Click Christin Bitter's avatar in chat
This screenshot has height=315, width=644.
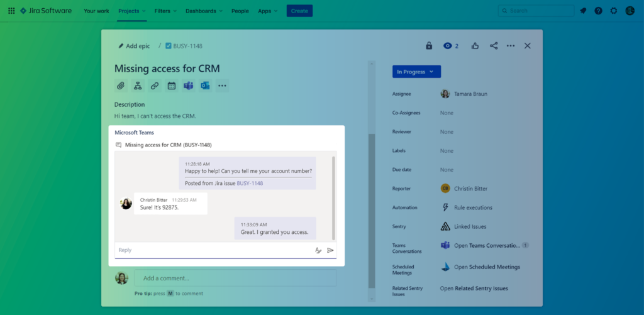coord(126,203)
